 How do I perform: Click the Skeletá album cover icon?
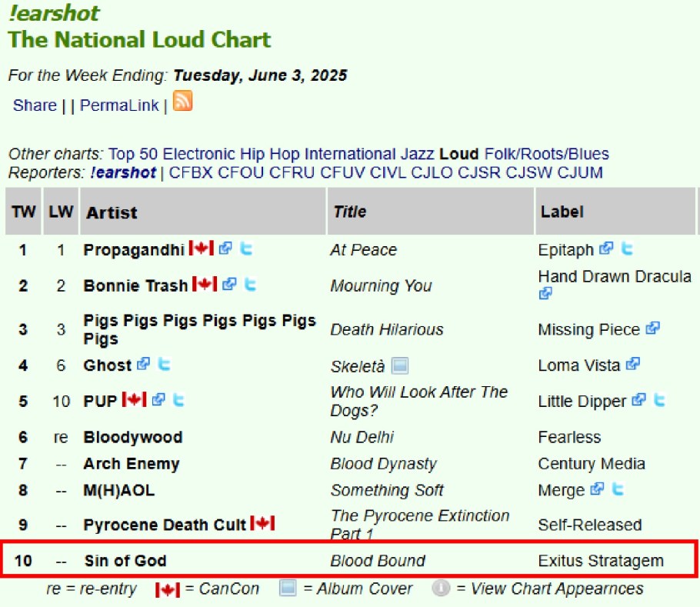[400, 365]
